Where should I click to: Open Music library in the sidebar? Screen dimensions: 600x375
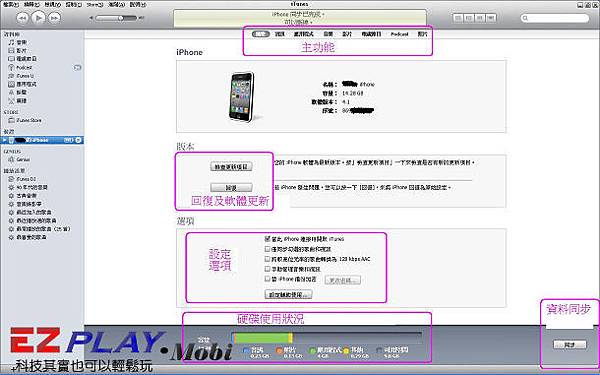click(18, 42)
